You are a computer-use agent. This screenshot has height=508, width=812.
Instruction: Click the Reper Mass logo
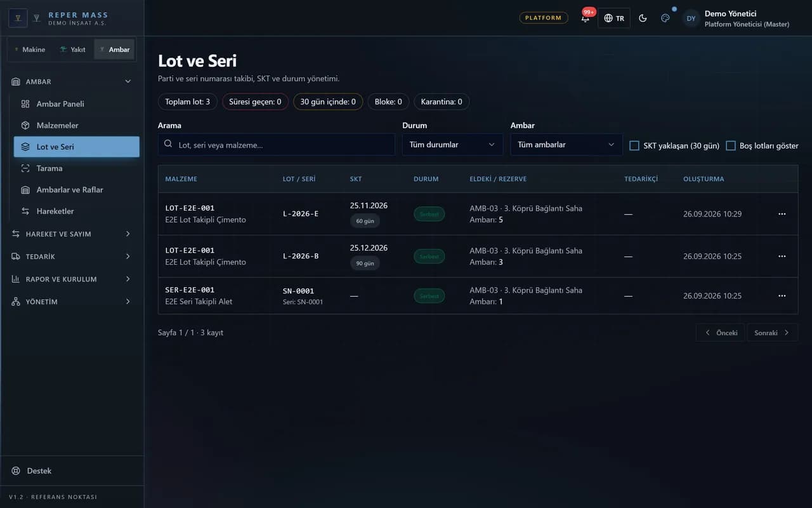coord(18,18)
